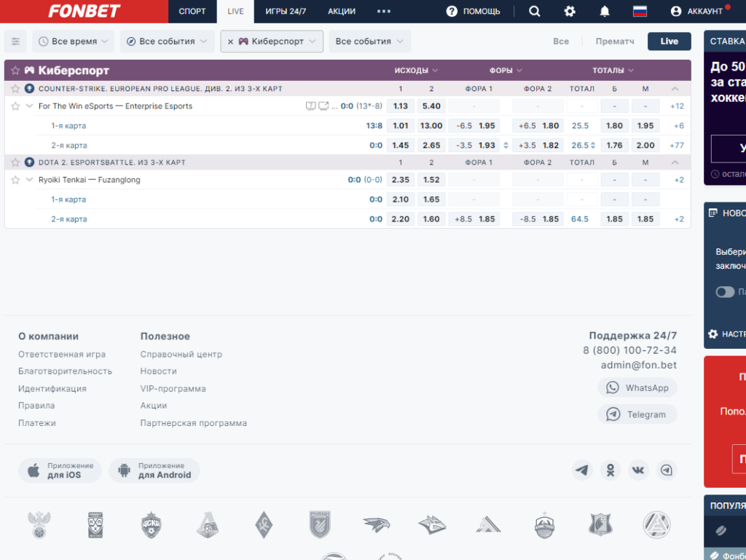
Task: Open KHL partner logo
Action: [95, 525]
